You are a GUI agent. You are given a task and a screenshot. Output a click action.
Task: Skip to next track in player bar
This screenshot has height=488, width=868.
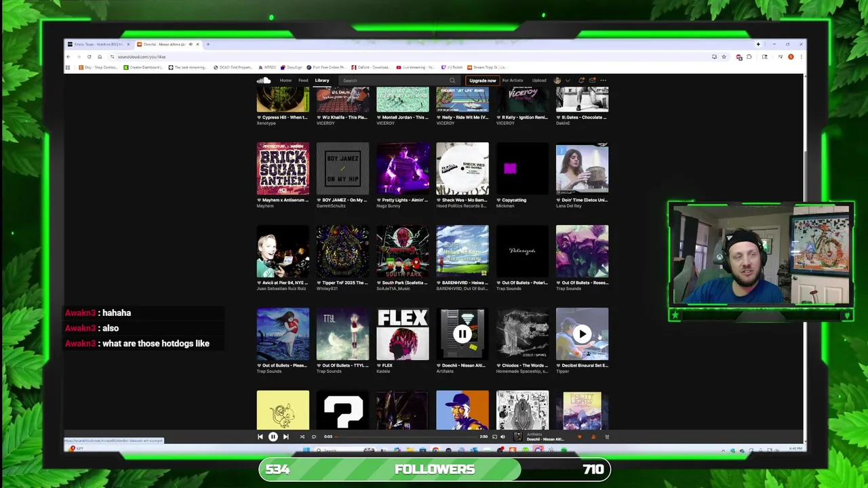coord(285,436)
